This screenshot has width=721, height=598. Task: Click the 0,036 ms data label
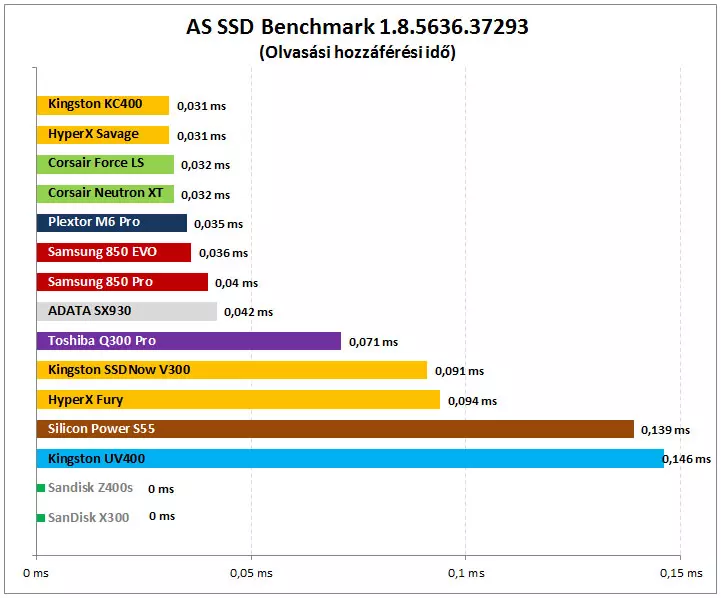(x=223, y=253)
